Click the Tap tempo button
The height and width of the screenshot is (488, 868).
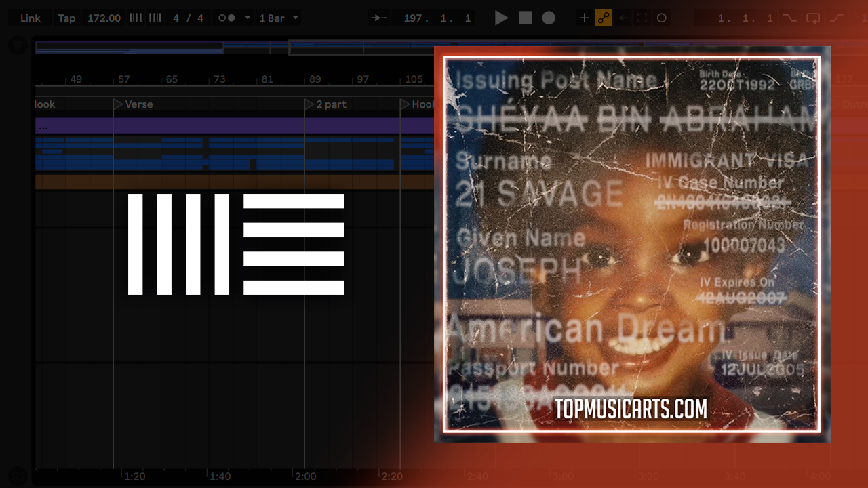(x=66, y=18)
